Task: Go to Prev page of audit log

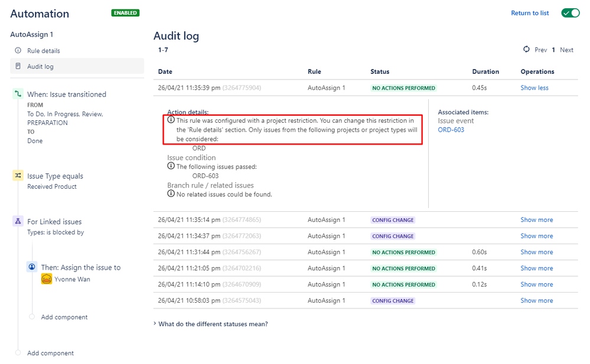Action: [541, 50]
